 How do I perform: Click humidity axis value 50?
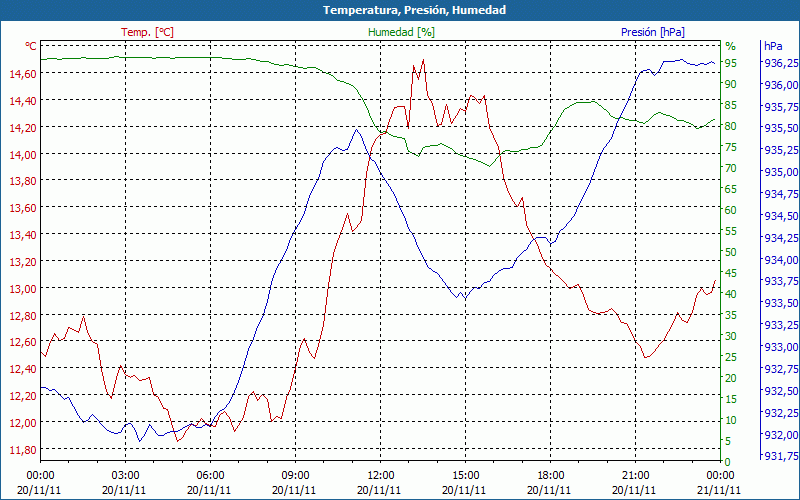(x=731, y=252)
